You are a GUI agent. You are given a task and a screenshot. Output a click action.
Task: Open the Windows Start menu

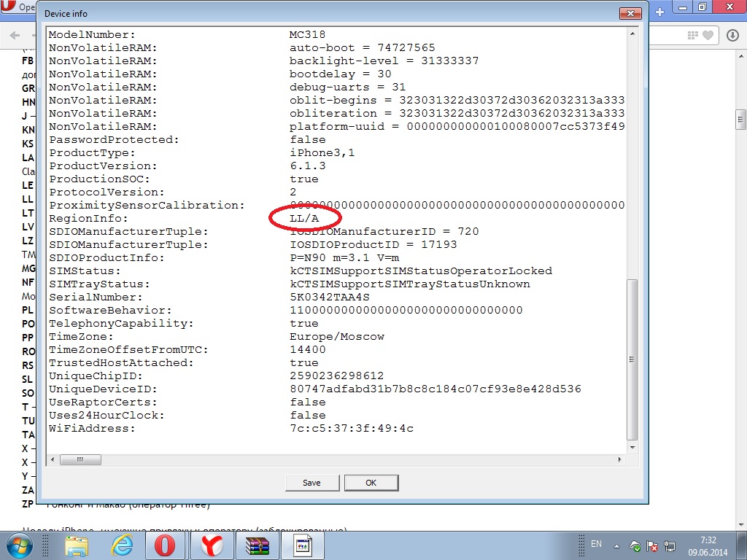click(x=20, y=545)
